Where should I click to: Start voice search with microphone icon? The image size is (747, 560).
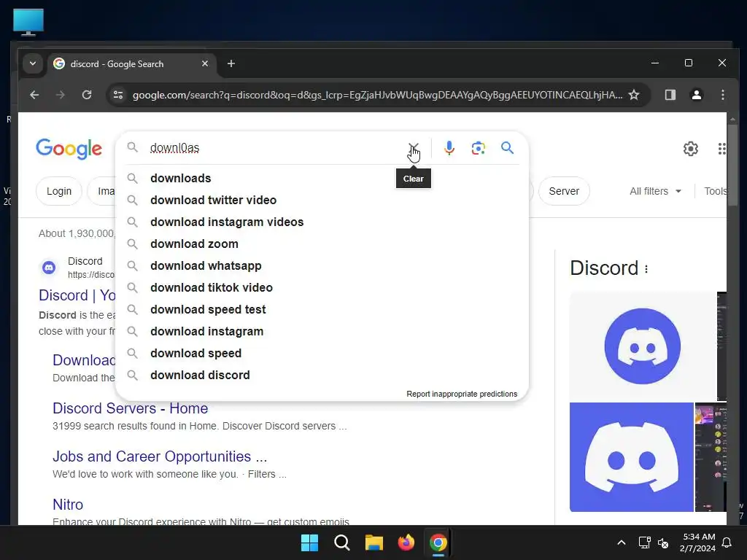pos(449,148)
